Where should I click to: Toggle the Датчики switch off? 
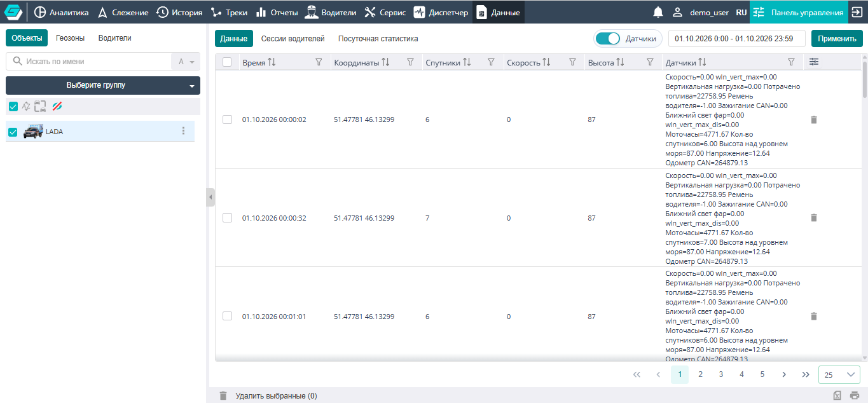(610, 39)
